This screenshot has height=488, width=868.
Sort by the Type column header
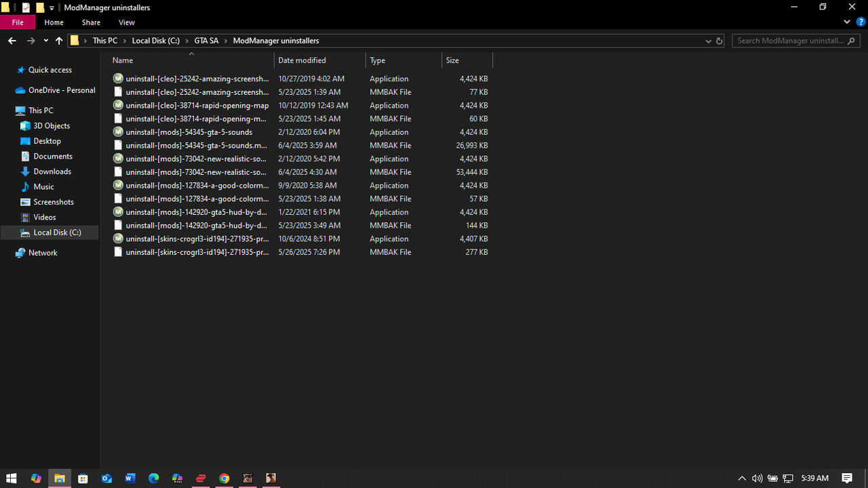404,60
